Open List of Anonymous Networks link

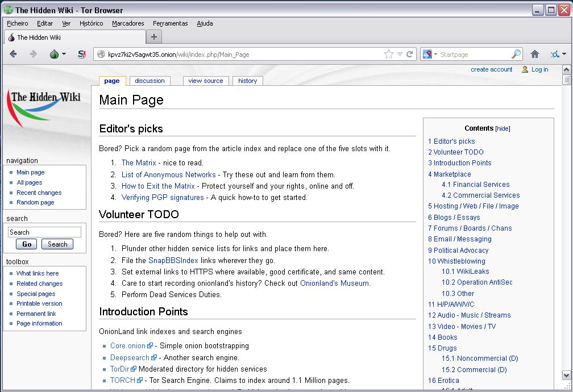pos(168,174)
